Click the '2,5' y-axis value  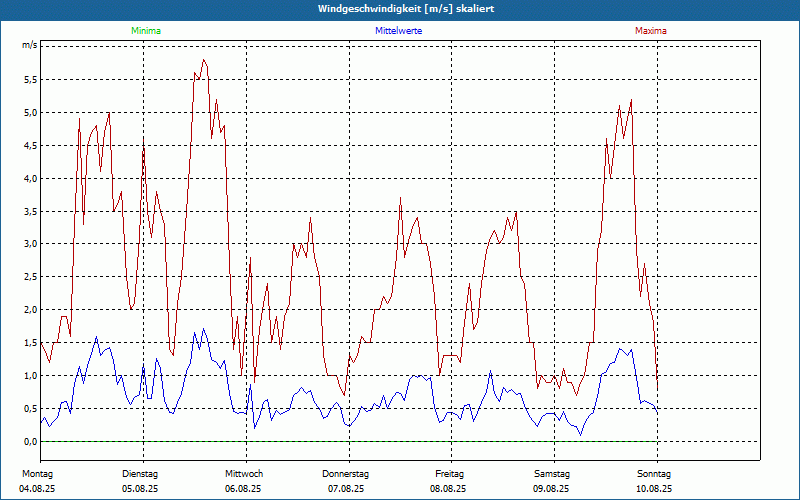point(31,277)
